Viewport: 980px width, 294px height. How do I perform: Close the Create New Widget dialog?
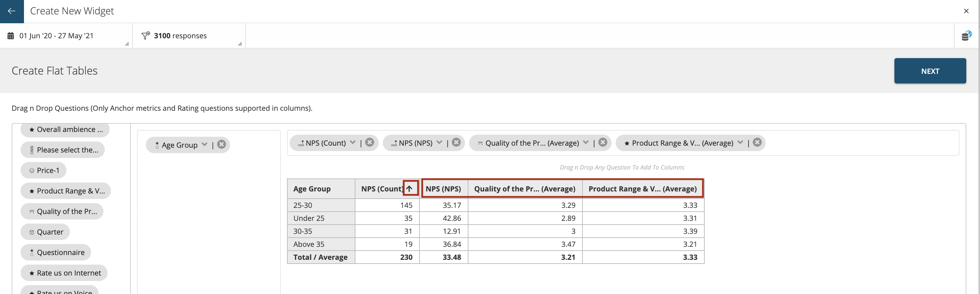(x=966, y=11)
